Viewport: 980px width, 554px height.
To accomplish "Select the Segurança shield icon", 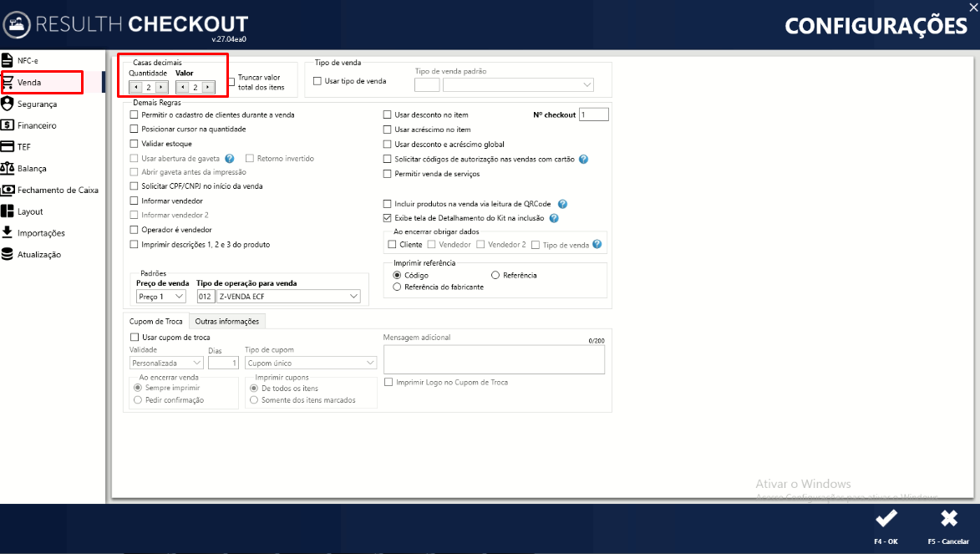I will (x=7, y=103).
